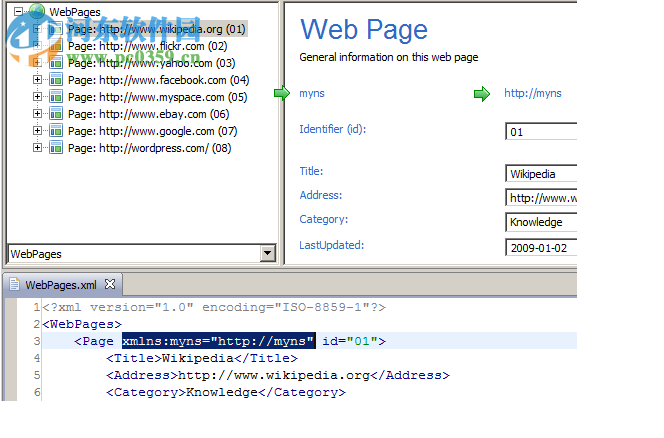
Task: Click the Address: label
Action: (x=321, y=195)
